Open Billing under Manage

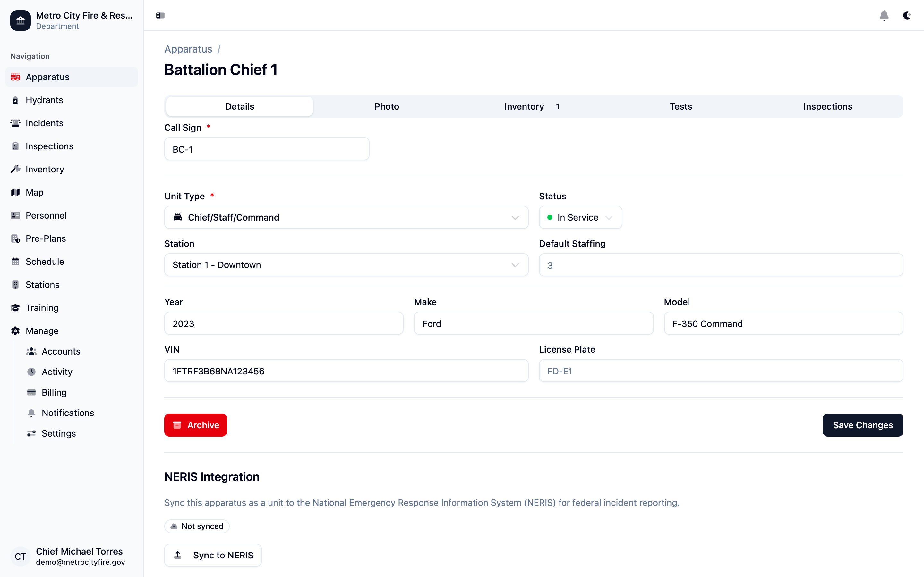pos(54,392)
